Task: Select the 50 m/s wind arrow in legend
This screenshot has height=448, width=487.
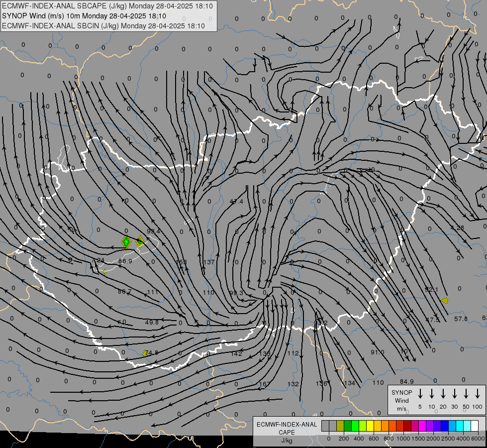Action: 466,394
